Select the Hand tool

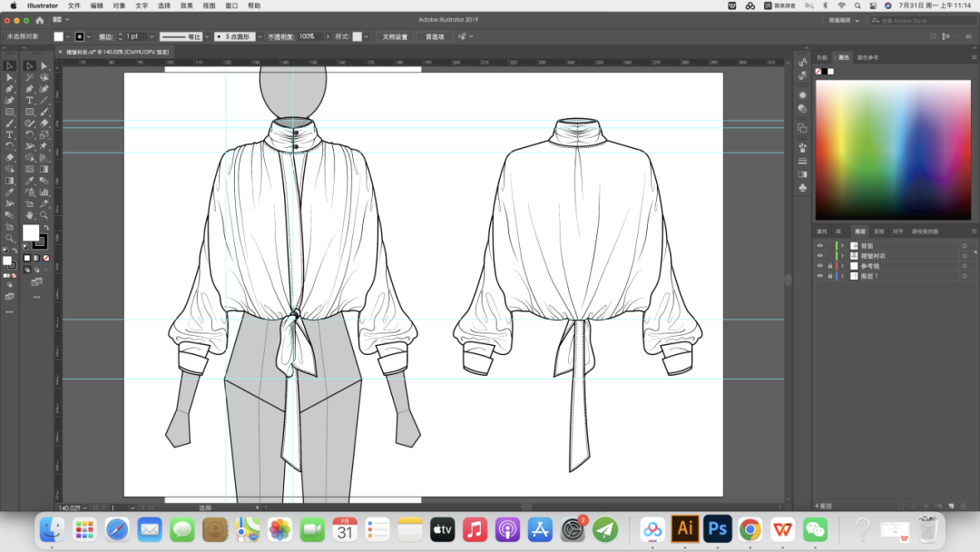tap(29, 215)
